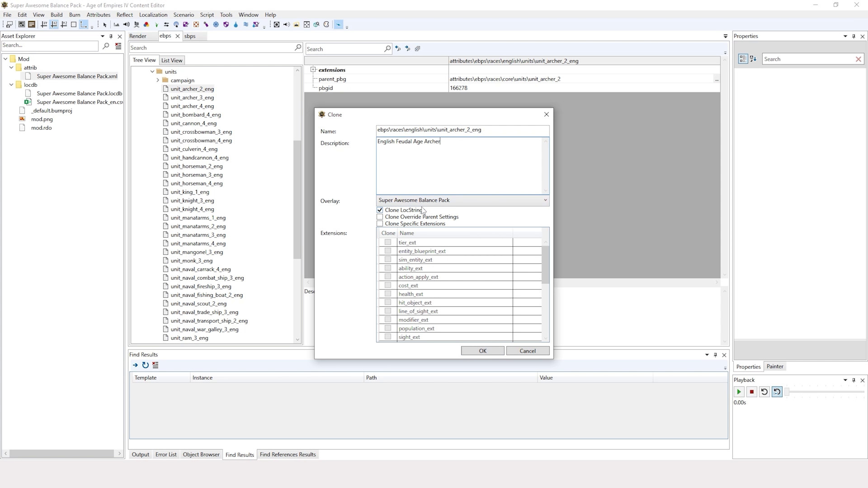Open the Overlay dropdown in the Clone dialog
The width and height of the screenshot is (868, 488).
545,200
